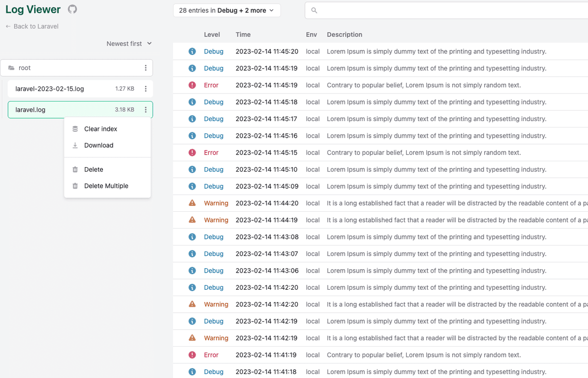The width and height of the screenshot is (588, 378).
Task: Click the folder icon beside root
Action: (x=10, y=68)
